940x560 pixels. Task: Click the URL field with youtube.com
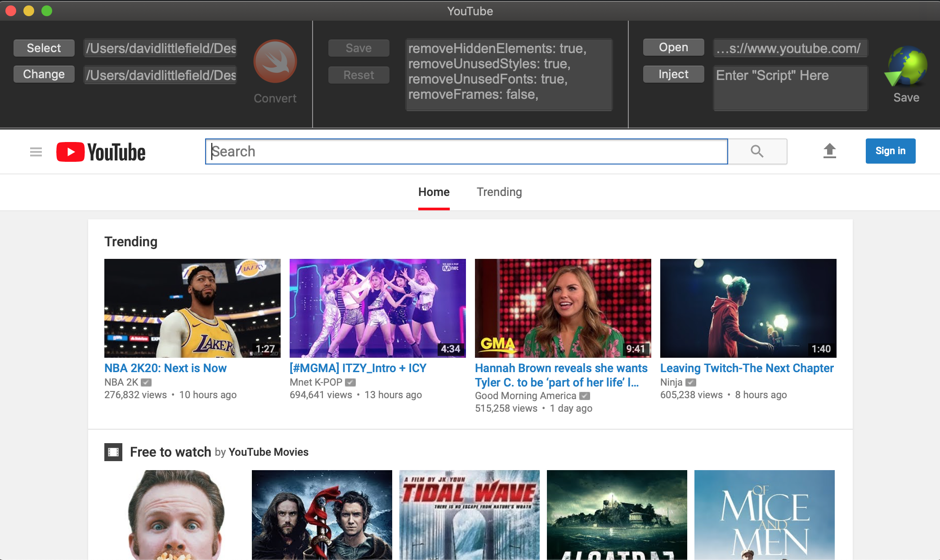pyautogui.click(x=791, y=48)
